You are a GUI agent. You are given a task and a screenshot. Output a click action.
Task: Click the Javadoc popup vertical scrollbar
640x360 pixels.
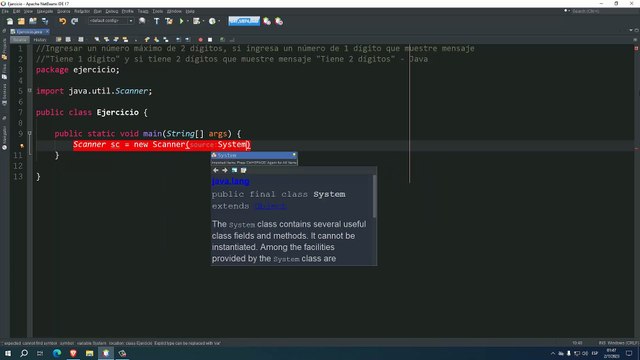pos(375,196)
